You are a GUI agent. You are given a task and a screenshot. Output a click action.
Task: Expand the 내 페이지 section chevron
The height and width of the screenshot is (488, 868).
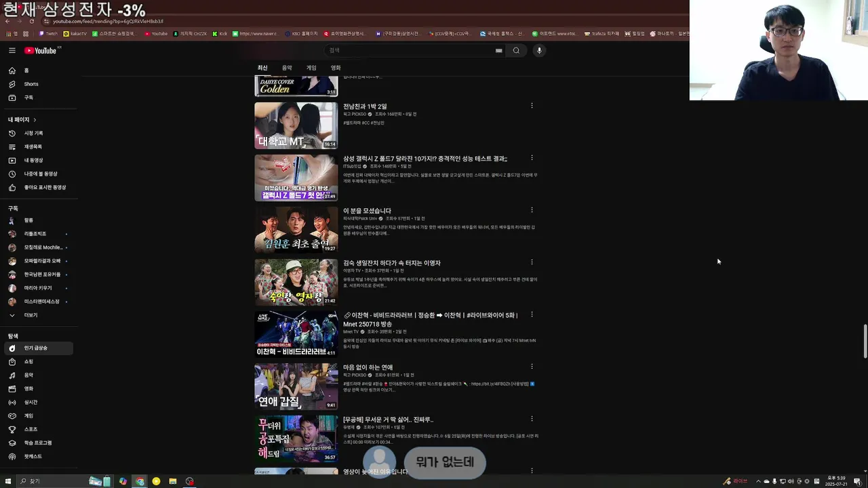tap(35, 120)
